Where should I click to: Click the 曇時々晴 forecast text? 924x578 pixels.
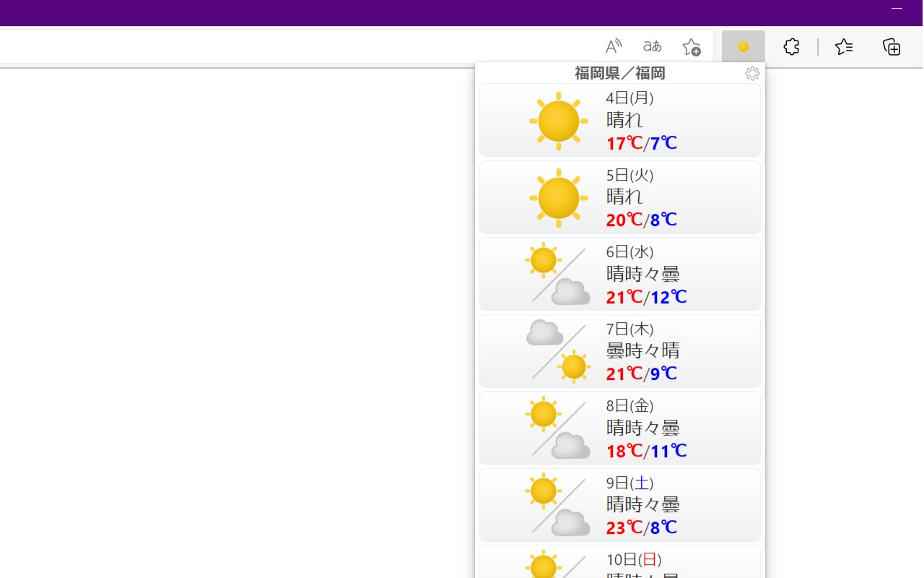[x=643, y=350]
